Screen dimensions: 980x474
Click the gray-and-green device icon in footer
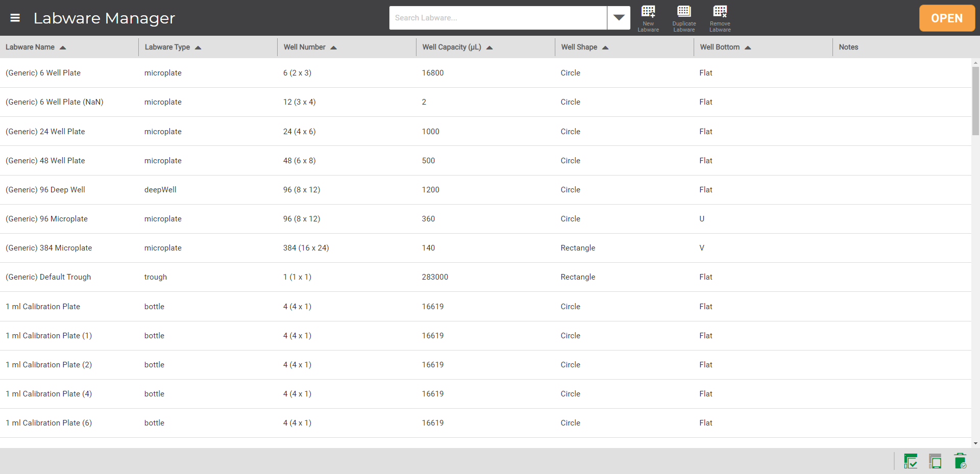pyautogui.click(x=935, y=461)
